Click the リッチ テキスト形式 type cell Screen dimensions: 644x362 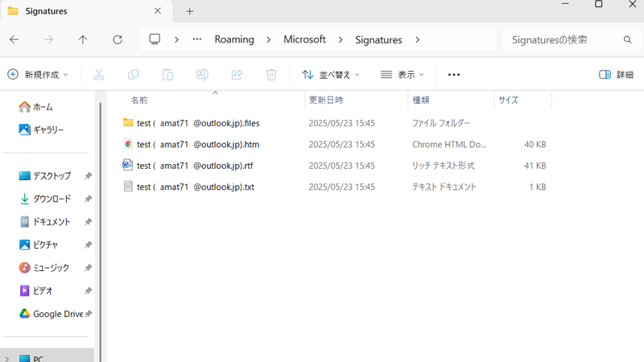444,166
